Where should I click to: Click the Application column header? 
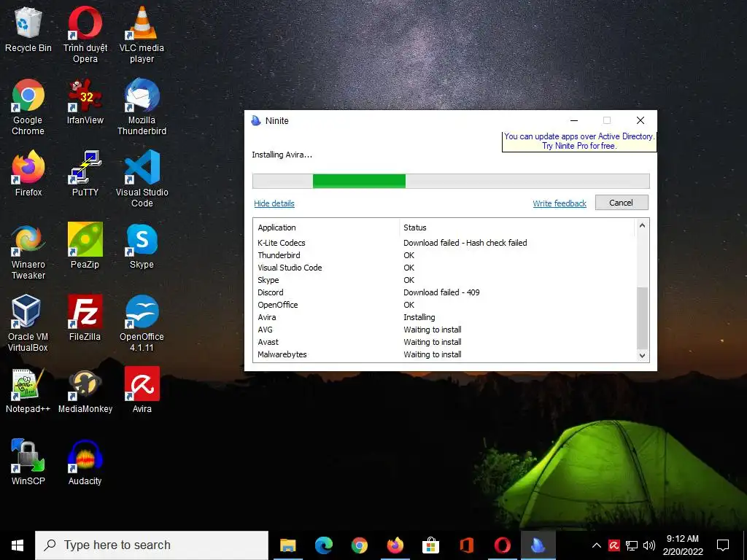(x=326, y=227)
